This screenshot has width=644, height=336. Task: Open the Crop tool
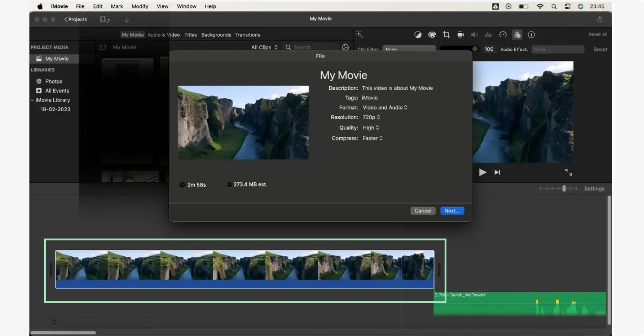click(446, 34)
